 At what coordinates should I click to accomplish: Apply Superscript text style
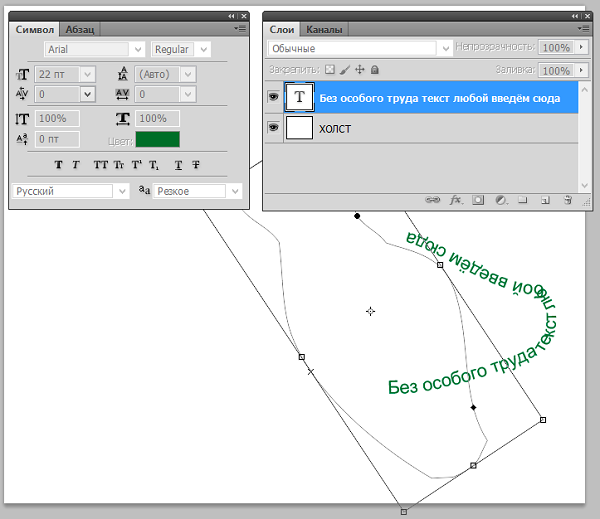[x=137, y=165]
